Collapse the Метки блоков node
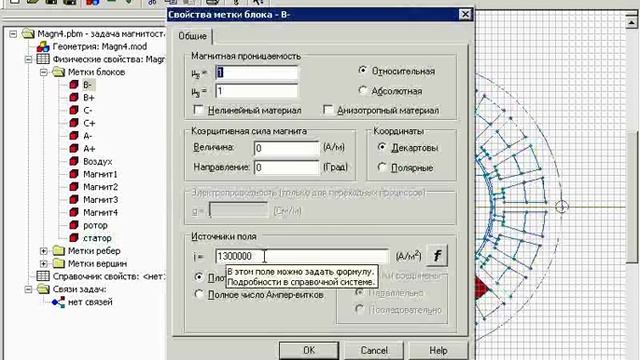Screen dimensions: 640x360 click(44, 72)
